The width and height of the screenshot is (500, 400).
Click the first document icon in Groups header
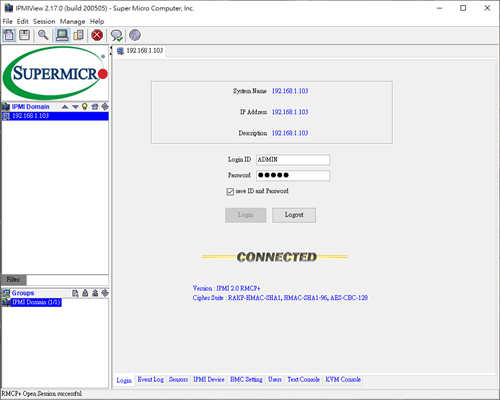click(75, 293)
